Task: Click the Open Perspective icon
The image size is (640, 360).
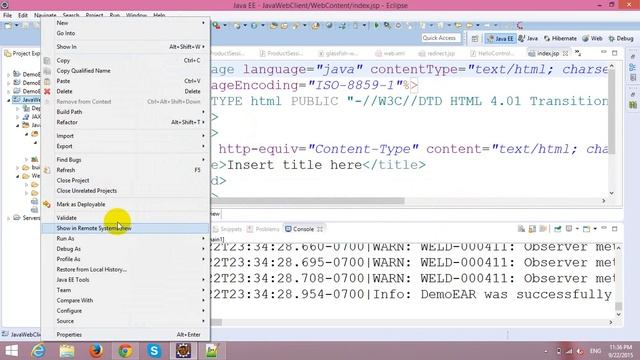Action: coord(475,38)
